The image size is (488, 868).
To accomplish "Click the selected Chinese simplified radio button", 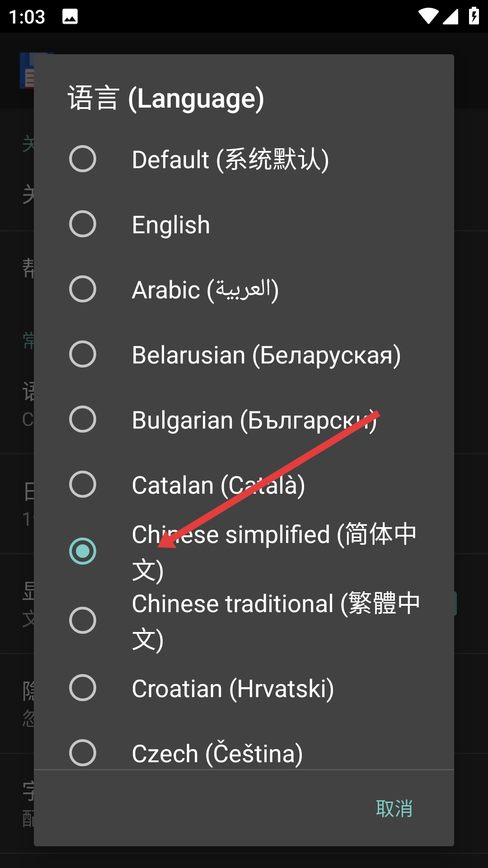I will pyautogui.click(x=83, y=551).
